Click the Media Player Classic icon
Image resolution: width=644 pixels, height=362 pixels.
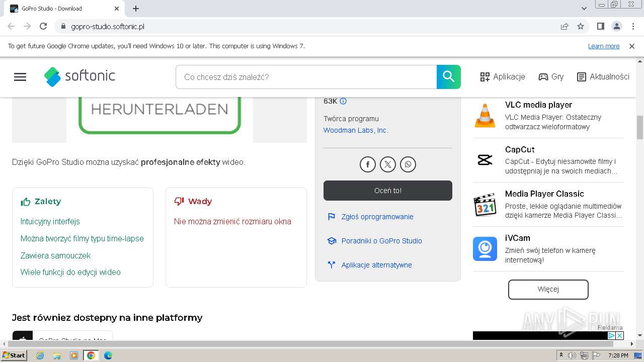[485, 205]
